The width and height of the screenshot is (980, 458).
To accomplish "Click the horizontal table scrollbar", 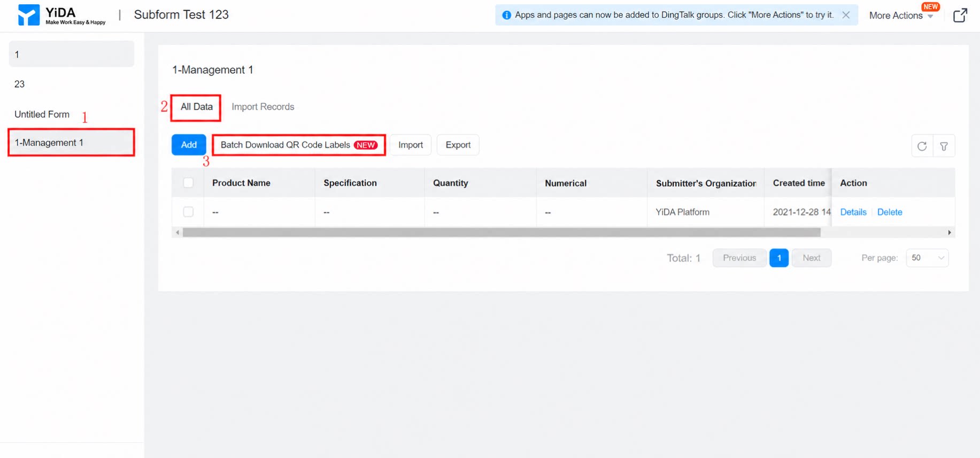I will pos(501,232).
